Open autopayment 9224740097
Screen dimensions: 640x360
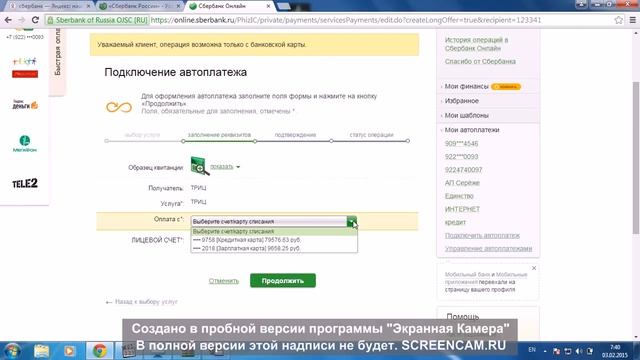(x=463, y=170)
